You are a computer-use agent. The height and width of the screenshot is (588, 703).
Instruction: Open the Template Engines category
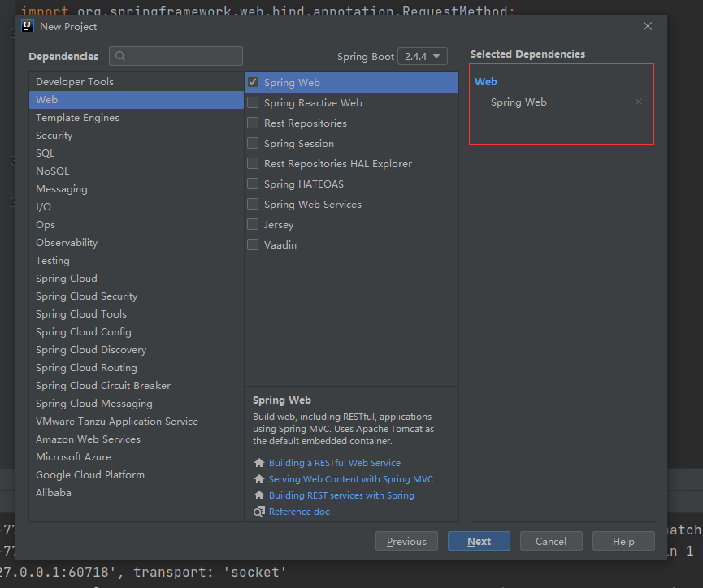pos(137,118)
